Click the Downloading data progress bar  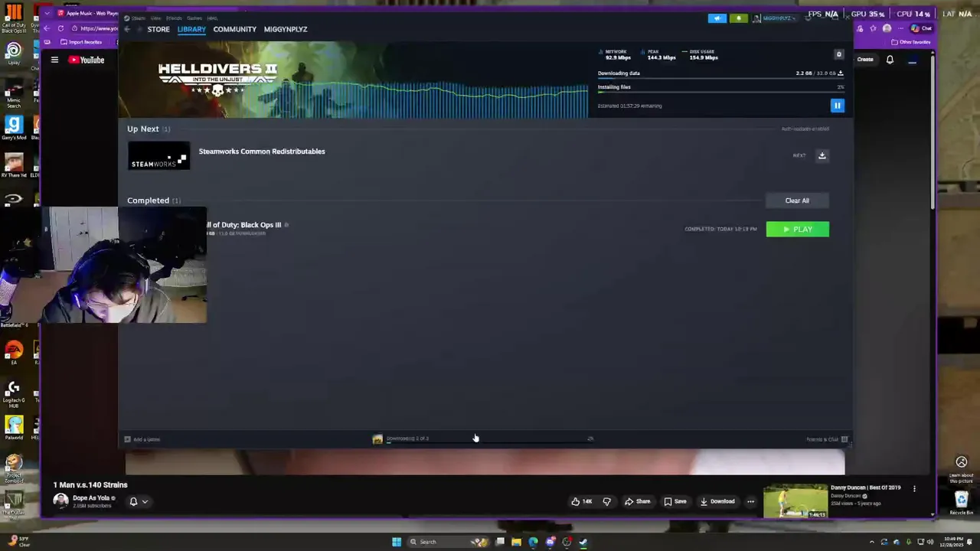coord(720,80)
